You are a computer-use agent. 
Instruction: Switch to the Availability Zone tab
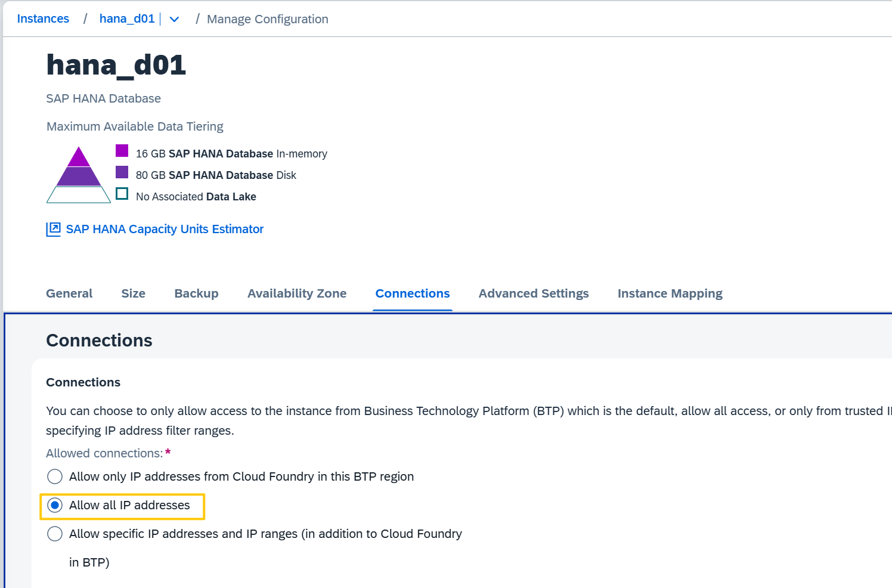[297, 293]
